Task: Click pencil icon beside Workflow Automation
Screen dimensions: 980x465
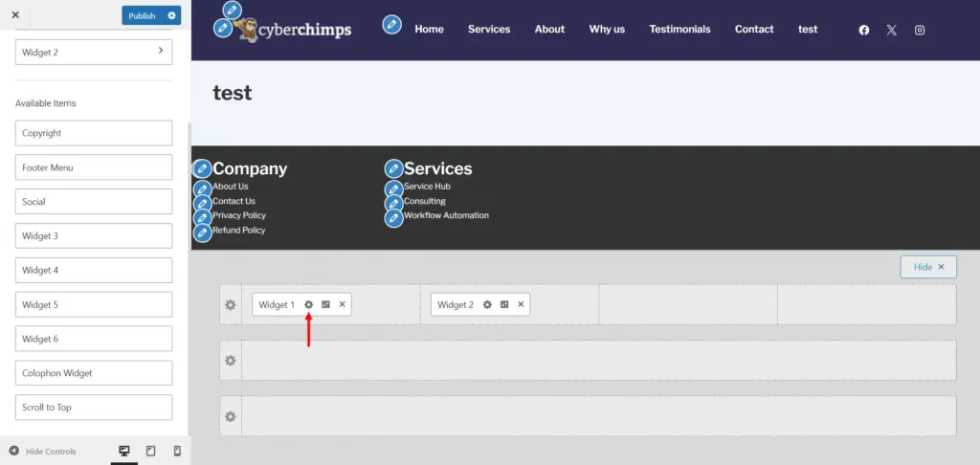Action: click(393, 218)
